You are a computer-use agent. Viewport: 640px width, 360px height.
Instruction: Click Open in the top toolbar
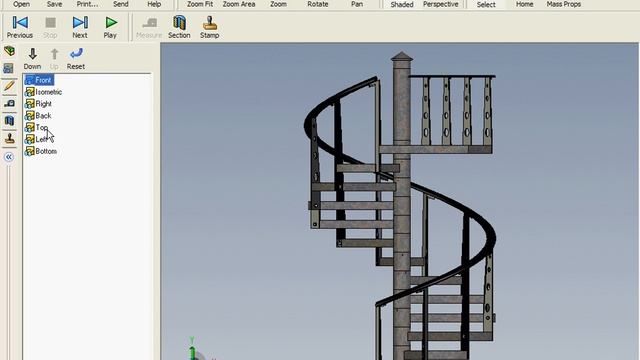tap(21, 4)
